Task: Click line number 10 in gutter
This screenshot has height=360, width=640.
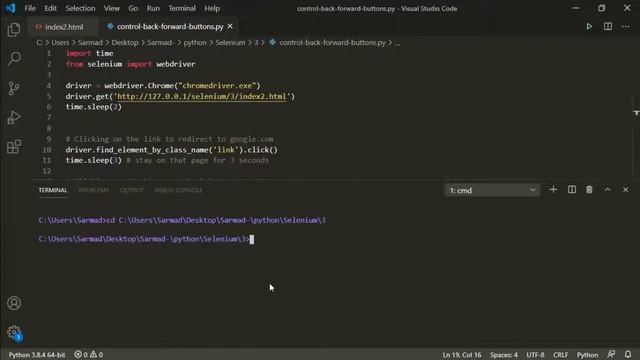Action: click(x=47, y=150)
